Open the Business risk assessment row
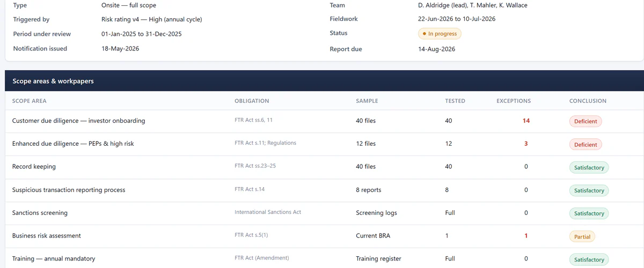 (x=324, y=236)
